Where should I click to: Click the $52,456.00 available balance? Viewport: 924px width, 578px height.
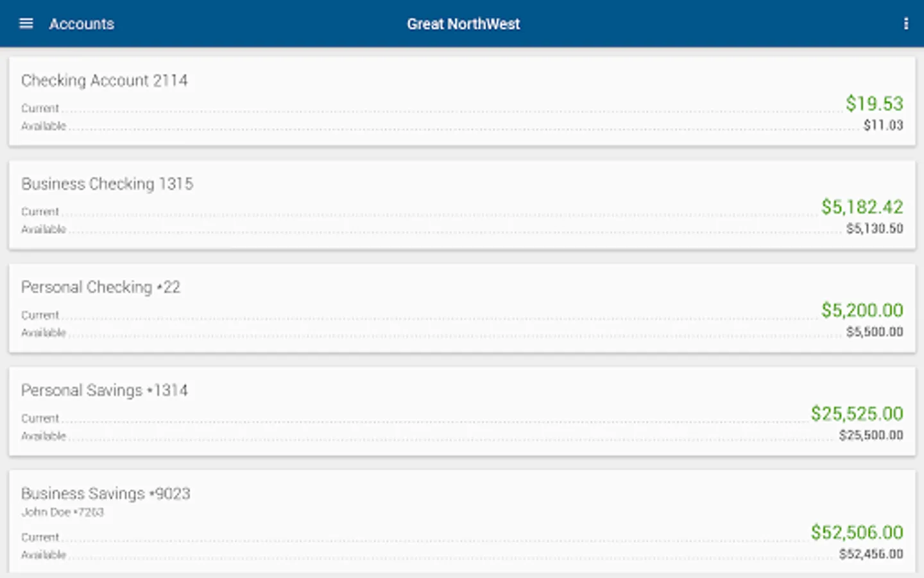[871, 554]
